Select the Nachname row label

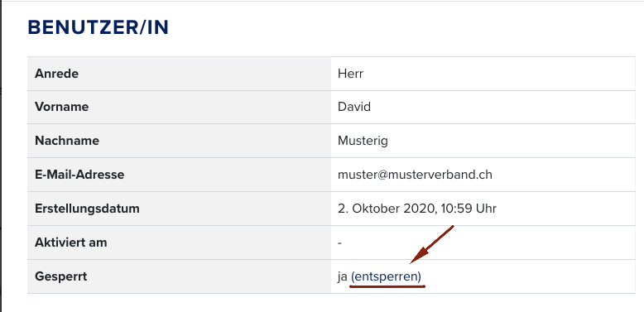pyautogui.click(x=67, y=141)
